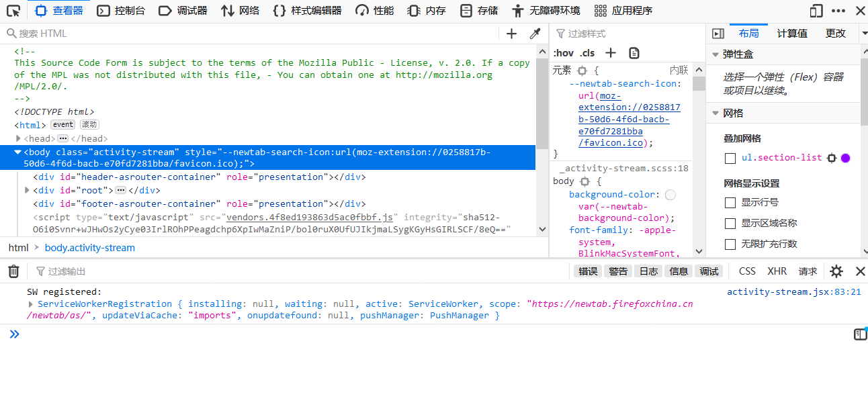Toggle the CSS console filter
This screenshot has height=413, width=868.
coord(747,271)
